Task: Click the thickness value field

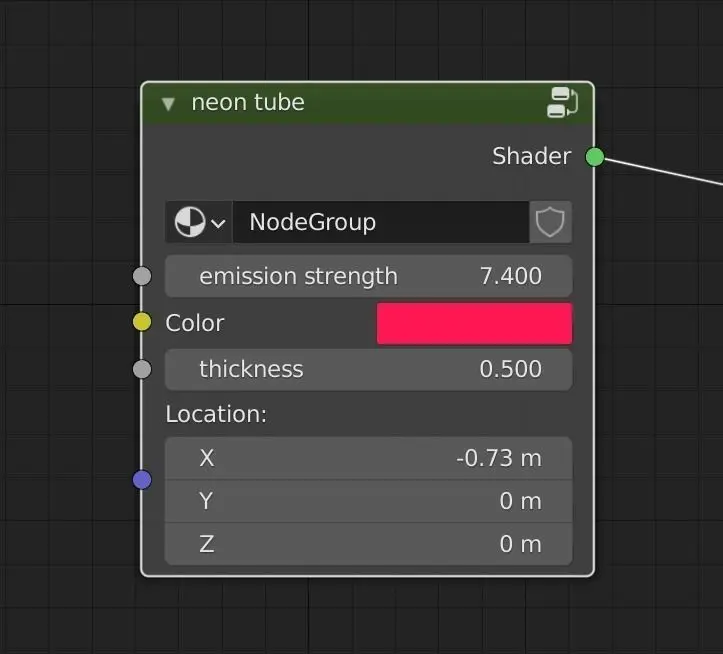Action: (x=368, y=369)
